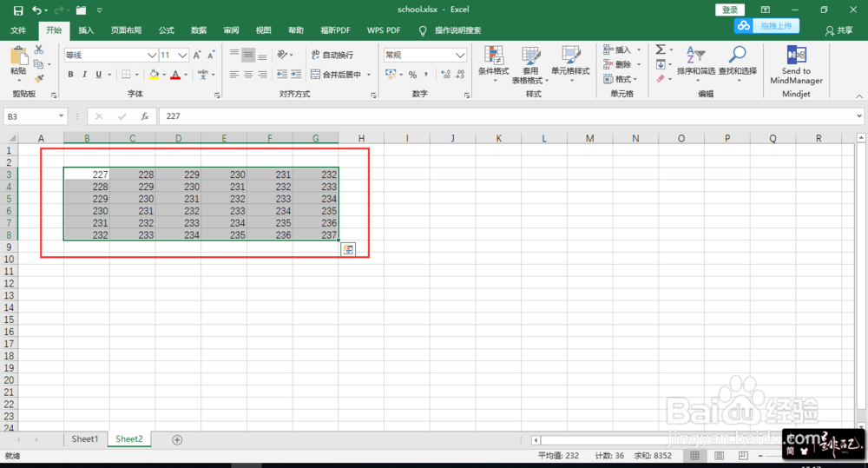This screenshot has width=868, height=468.
Task: Apply percent style format
Action: pyautogui.click(x=412, y=74)
